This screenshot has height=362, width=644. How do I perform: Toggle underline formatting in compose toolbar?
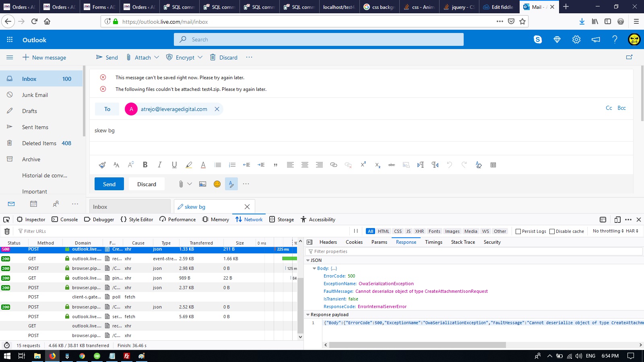(x=174, y=165)
